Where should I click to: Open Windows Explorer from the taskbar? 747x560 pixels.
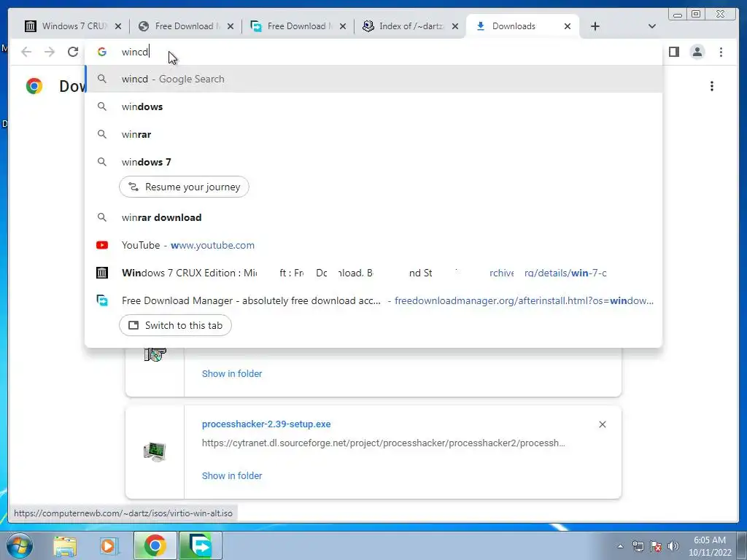coord(65,546)
